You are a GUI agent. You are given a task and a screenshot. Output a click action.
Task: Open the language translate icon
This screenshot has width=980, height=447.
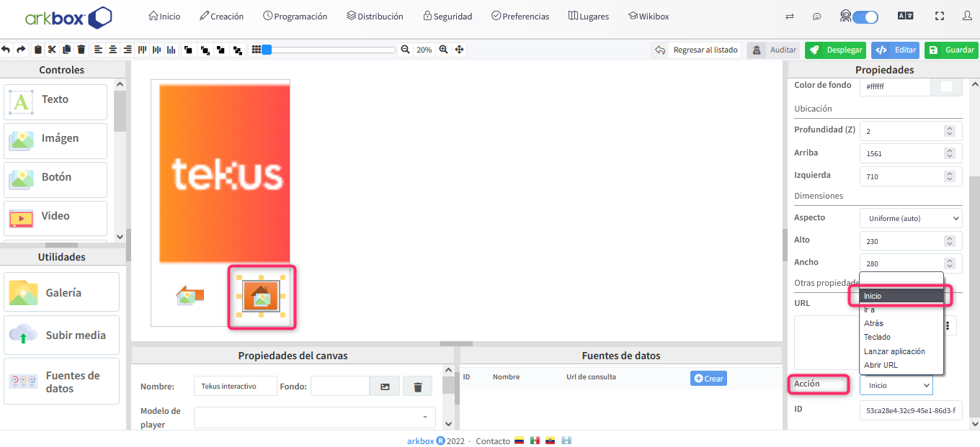tap(905, 16)
